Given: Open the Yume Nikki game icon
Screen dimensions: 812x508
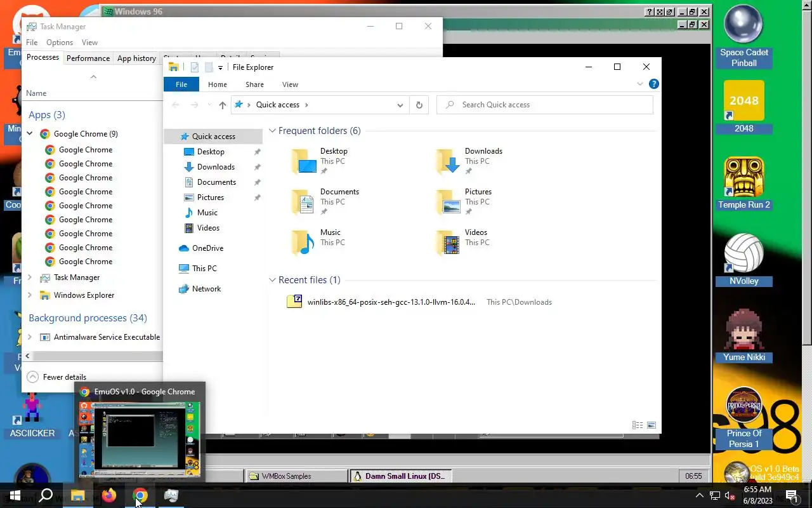Looking at the screenshot, I should click(x=743, y=335).
